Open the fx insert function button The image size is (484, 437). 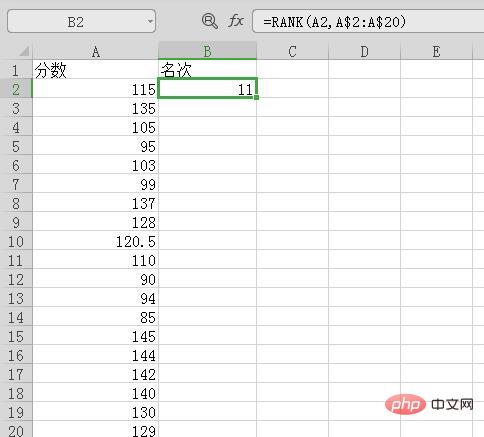click(236, 21)
